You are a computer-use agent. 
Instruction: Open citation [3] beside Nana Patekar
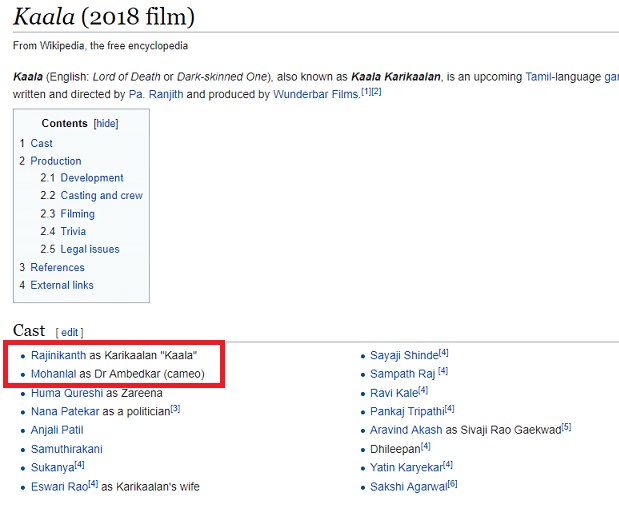(x=175, y=409)
